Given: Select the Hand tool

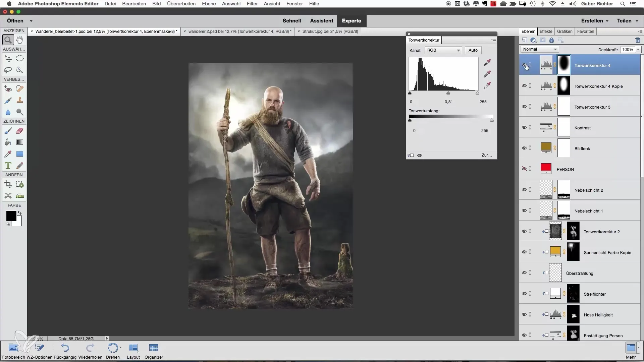Looking at the screenshot, I should [x=20, y=40].
